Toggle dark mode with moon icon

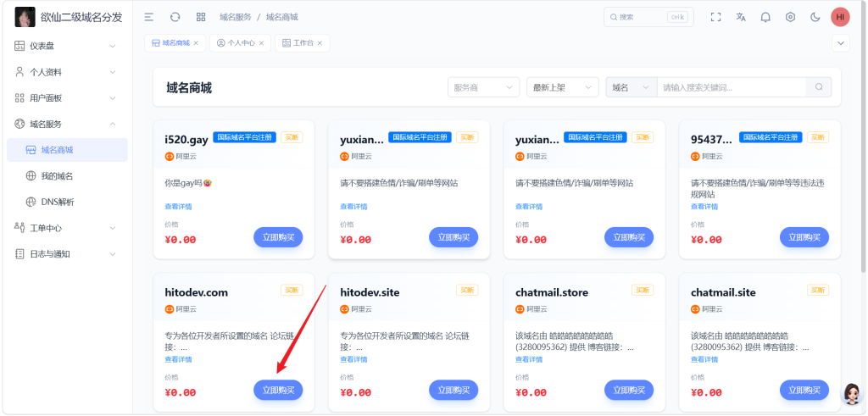[x=815, y=17]
